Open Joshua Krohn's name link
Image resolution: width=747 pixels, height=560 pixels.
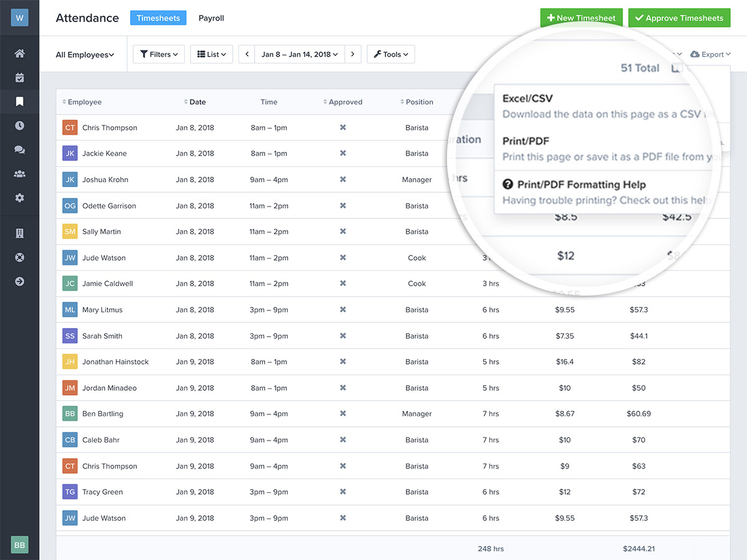[x=105, y=179]
